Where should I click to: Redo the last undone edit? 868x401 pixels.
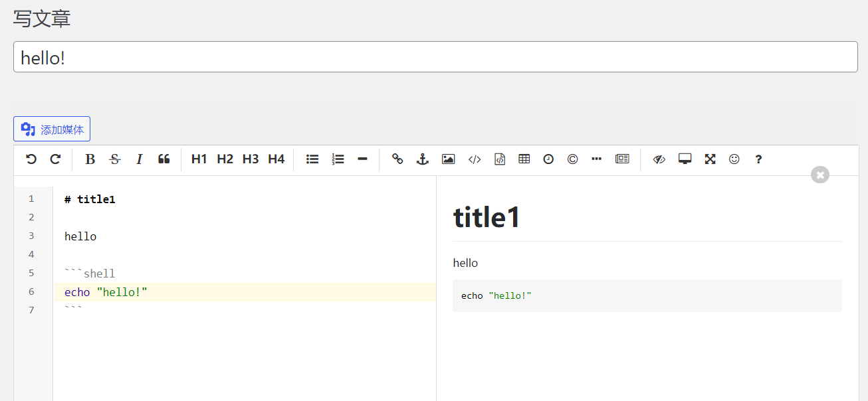point(56,159)
